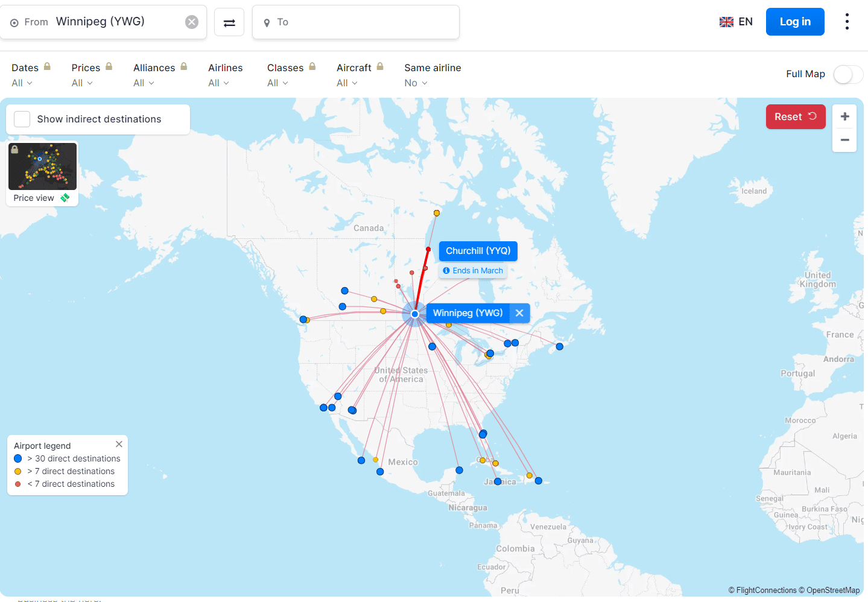Expand the Aircraft All dropdown
The image size is (868, 602).
(x=347, y=83)
